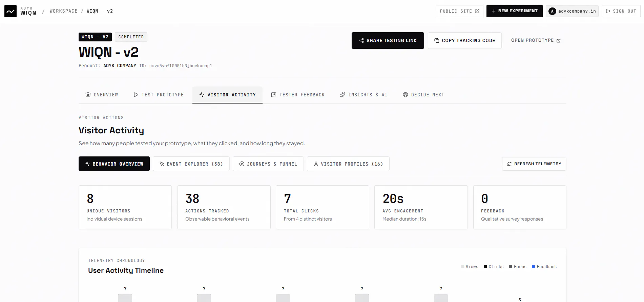Viewport: 644px width, 302px height.
Task: Switch to the OVERVIEW tab
Action: (102, 95)
